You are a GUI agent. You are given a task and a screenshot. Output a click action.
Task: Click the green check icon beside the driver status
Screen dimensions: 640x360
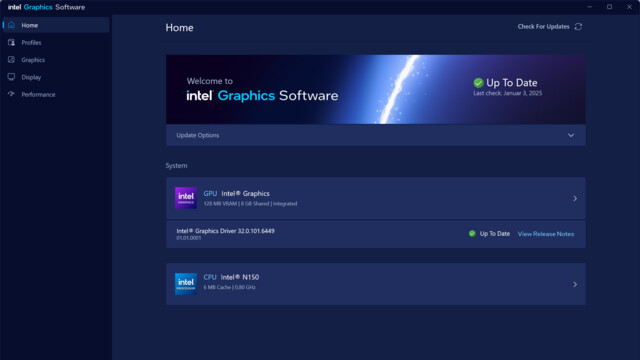[x=472, y=233]
